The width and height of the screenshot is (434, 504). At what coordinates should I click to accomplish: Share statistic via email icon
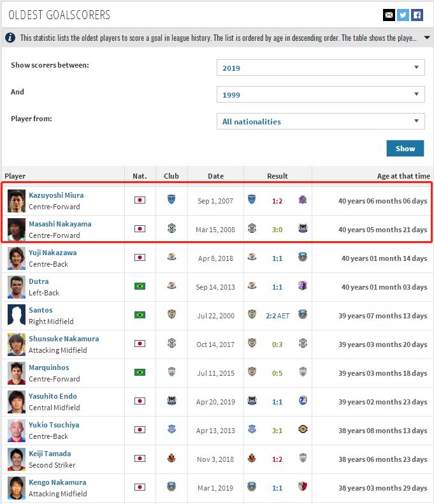[x=389, y=15]
